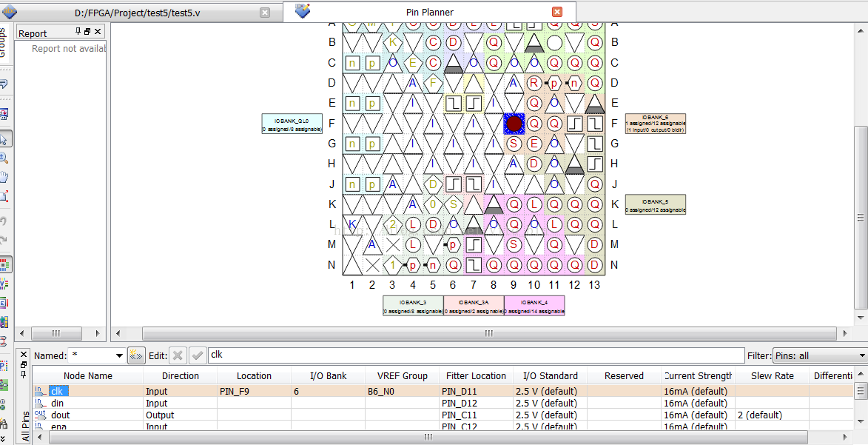This screenshot has width=868, height=445.
Task: Click the fit-to-window zoom icon
Action: point(4,196)
